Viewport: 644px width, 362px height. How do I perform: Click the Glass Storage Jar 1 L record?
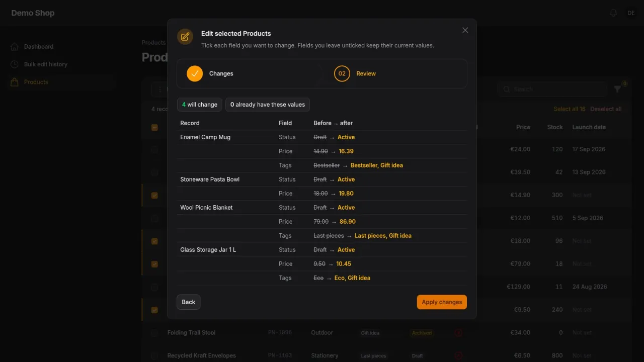(208, 250)
